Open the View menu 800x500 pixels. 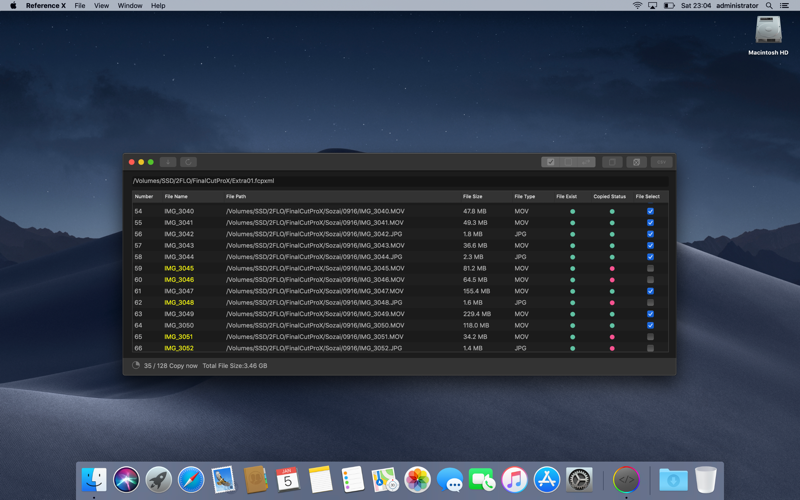pos(101,6)
